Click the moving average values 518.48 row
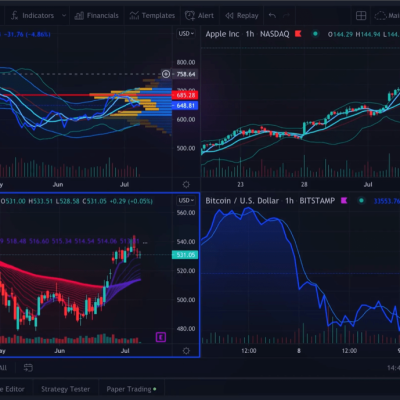 pos(72,241)
